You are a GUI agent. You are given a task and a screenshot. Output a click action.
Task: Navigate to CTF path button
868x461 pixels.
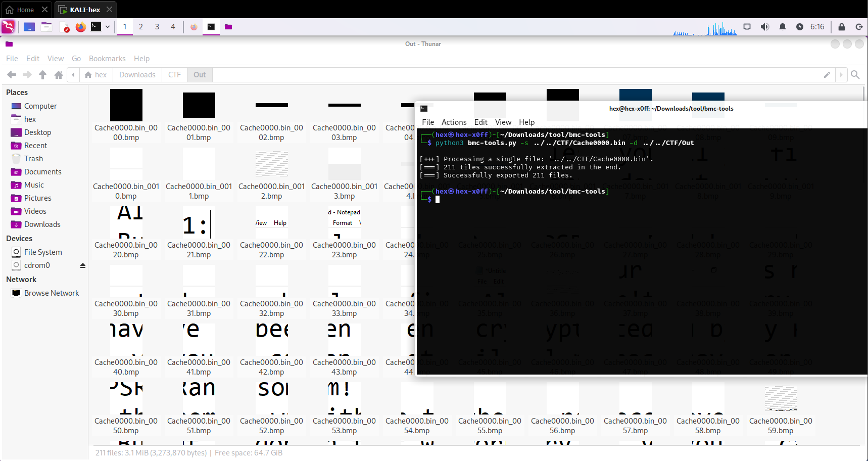(174, 75)
